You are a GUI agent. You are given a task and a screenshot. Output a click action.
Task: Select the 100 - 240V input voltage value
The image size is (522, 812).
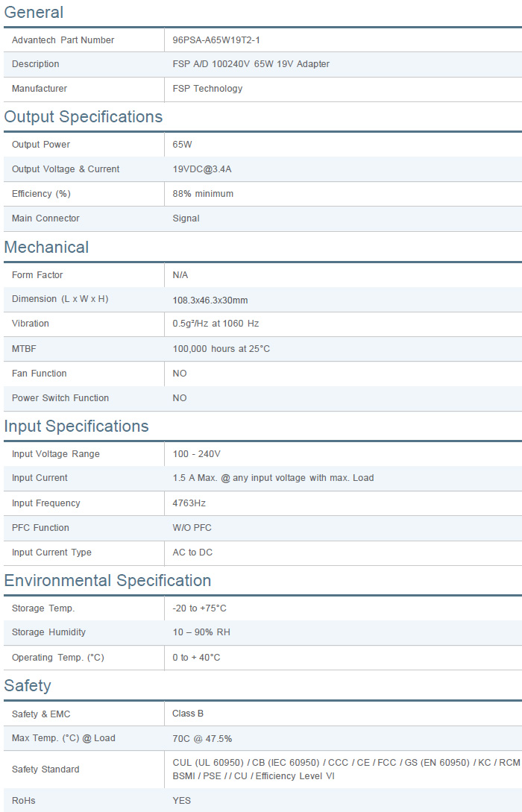click(x=196, y=454)
